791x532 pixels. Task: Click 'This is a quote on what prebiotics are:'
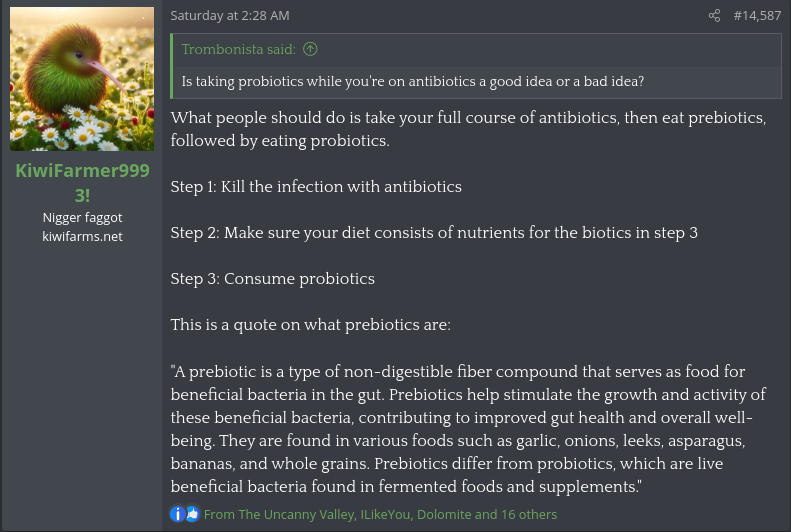coord(311,324)
